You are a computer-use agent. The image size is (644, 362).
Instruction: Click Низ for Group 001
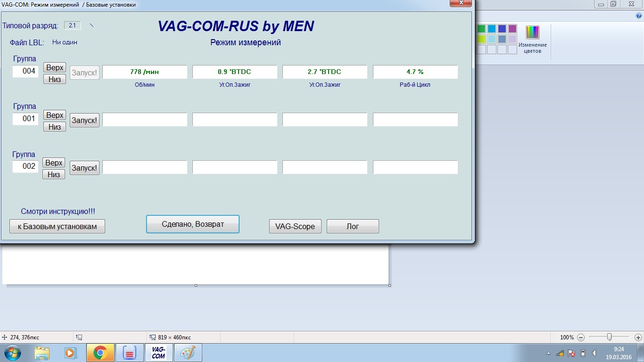pyautogui.click(x=55, y=126)
